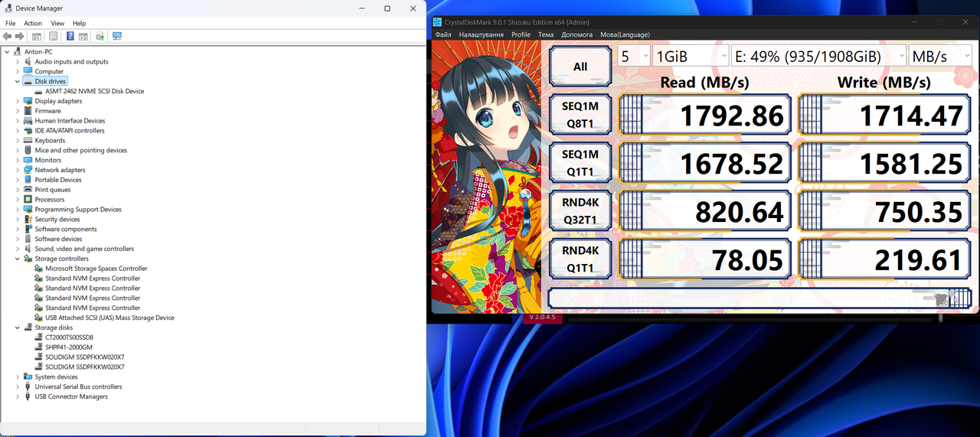Open the test size dropdown showing 1GiB
The image size is (980, 437).
point(691,56)
